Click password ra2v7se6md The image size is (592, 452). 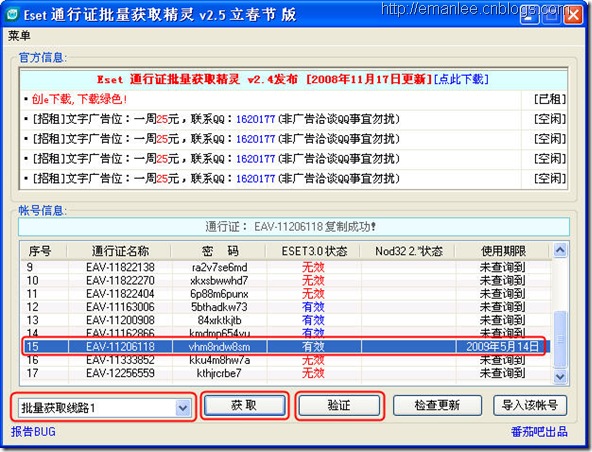[220, 267]
